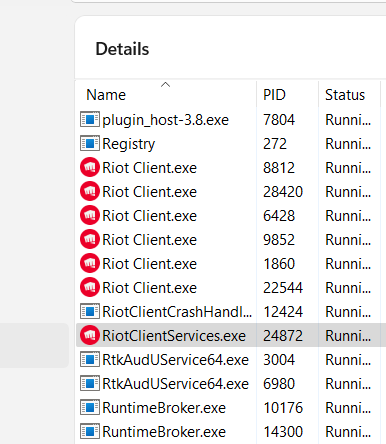Click RuntimeBroker.exe icon with PID 10176

pos(90,407)
